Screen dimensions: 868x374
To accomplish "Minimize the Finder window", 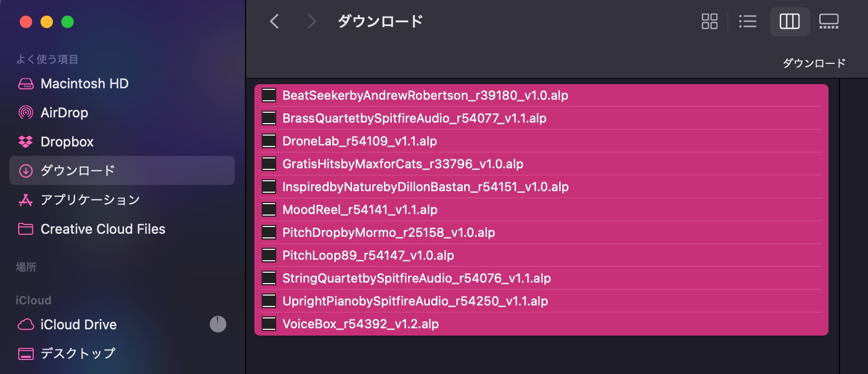I will tap(47, 22).
